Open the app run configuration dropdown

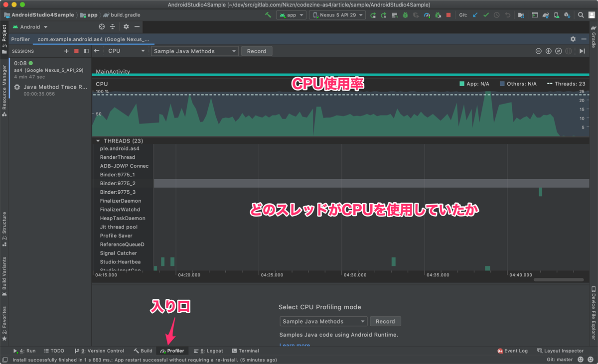tap(291, 15)
